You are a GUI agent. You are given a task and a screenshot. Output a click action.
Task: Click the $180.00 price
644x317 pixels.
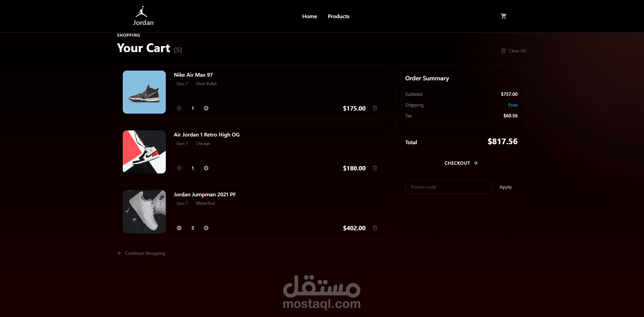354,168
